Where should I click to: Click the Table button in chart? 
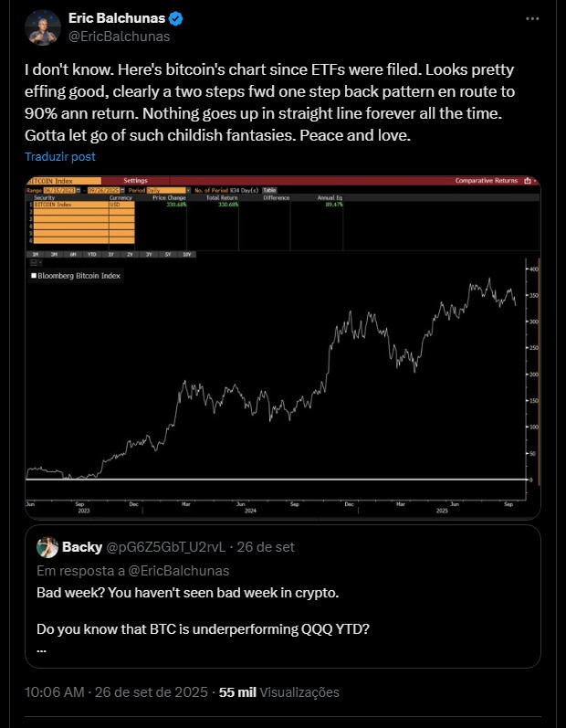pyautogui.click(x=269, y=190)
